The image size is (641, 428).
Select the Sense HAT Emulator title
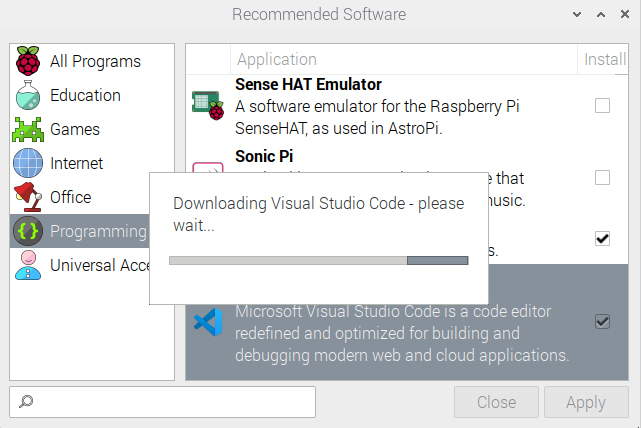tap(308, 84)
